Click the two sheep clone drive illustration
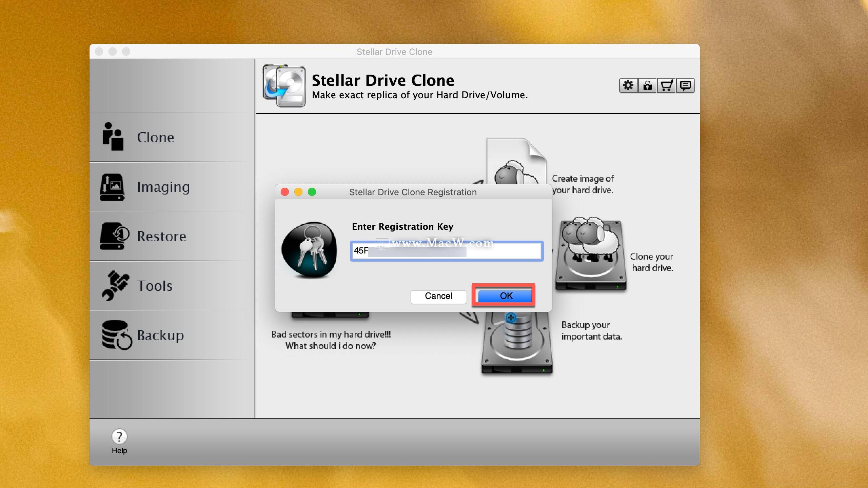The height and width of the screenshot is (488, 868). [x=591, y=253]
